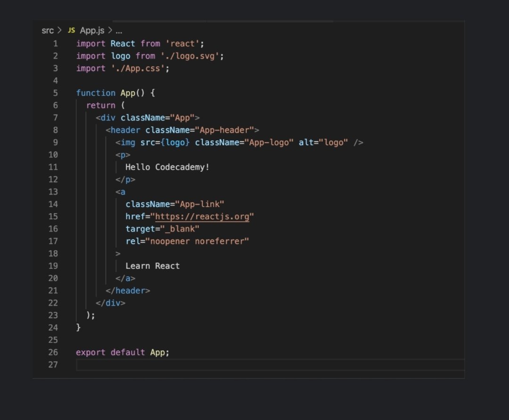This screenshot has width=509, height=420.
Task: Select the src folder in the breadcrumb
Action: tap(47, 30)
